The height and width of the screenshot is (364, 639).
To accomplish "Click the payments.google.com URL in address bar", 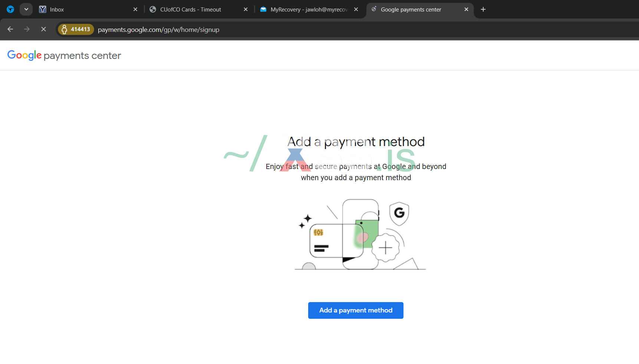I will 158,30.
